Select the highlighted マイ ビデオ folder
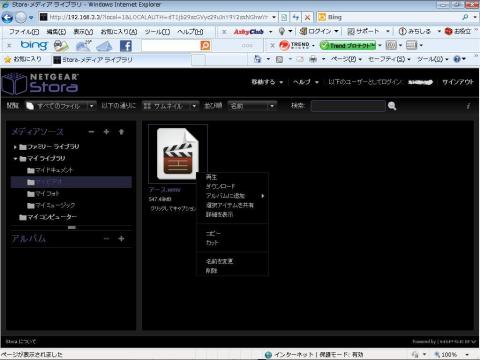 [x=71, y=182]
